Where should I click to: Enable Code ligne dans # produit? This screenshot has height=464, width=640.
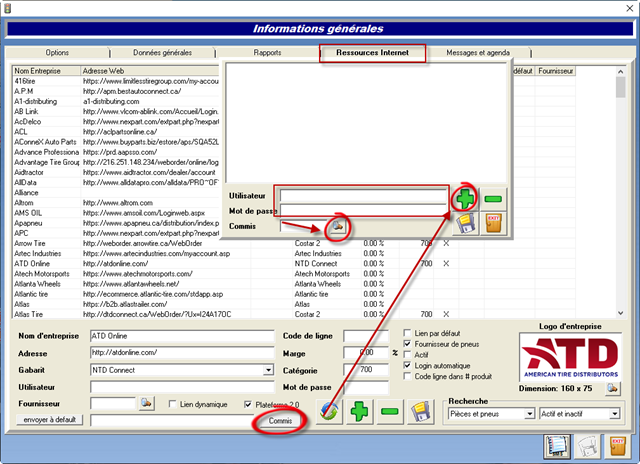pos(407,376)
